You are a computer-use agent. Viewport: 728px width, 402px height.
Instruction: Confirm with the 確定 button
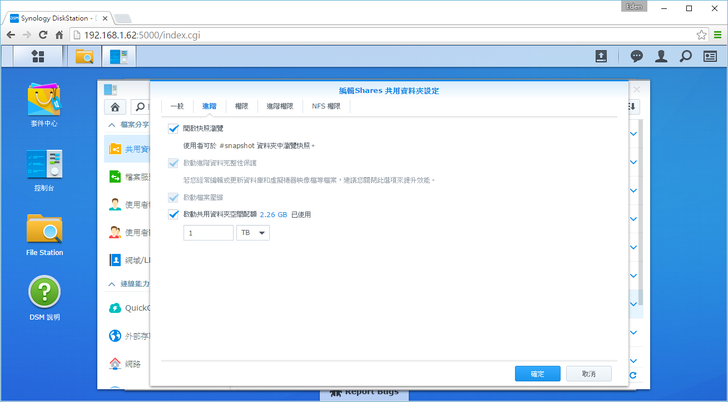click(538, 374)
